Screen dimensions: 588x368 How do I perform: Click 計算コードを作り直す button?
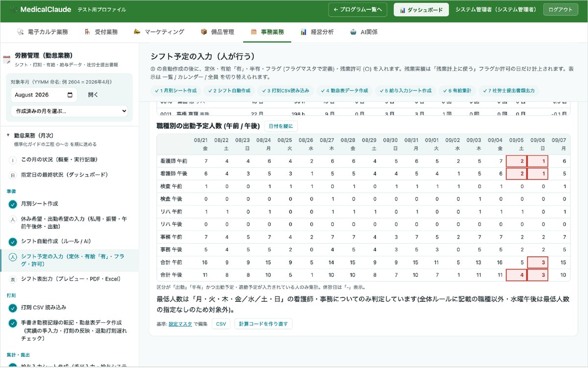click(263, 324)
